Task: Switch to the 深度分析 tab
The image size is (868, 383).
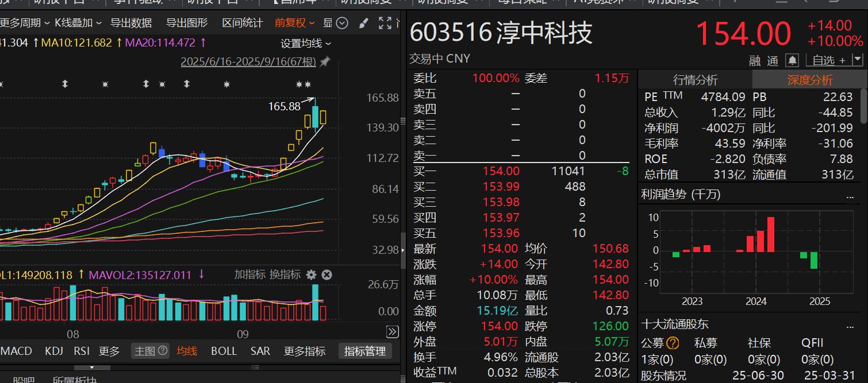Action: coord(809,80)
